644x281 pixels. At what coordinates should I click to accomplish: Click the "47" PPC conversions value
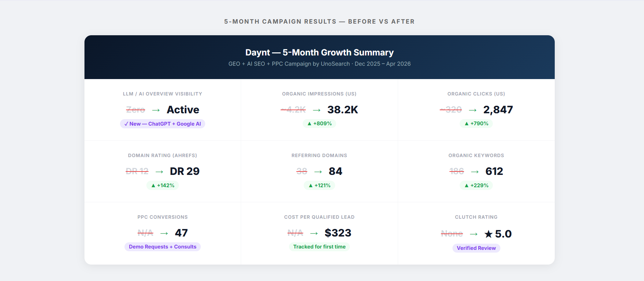tap(181, 233)
